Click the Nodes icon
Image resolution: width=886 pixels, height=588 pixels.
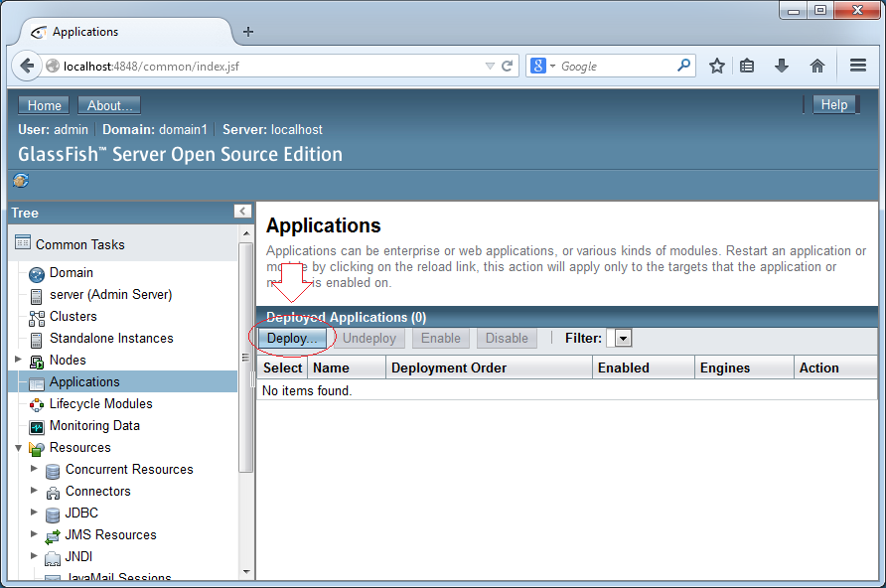[x=37, y=362]
